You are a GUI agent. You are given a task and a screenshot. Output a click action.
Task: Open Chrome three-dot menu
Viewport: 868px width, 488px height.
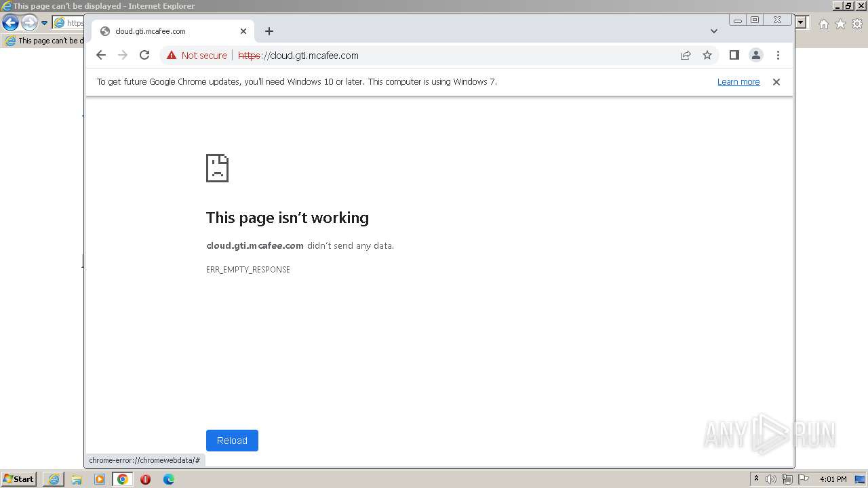click(x=778, y=56)
